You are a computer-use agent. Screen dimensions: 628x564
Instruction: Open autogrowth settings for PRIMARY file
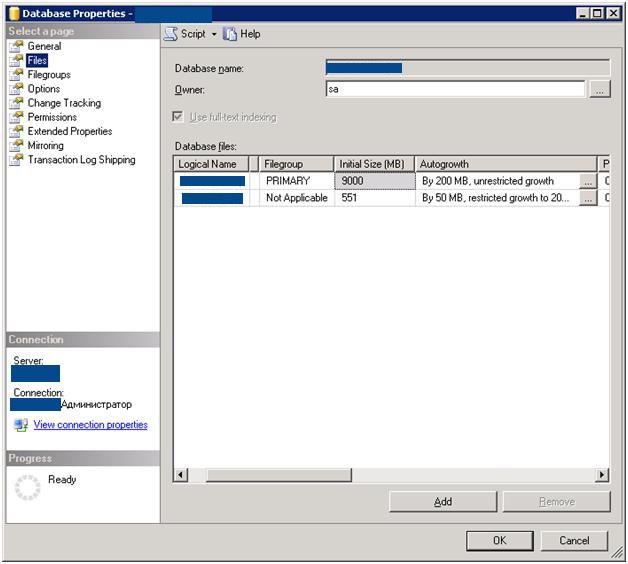(x=588, y=182)
